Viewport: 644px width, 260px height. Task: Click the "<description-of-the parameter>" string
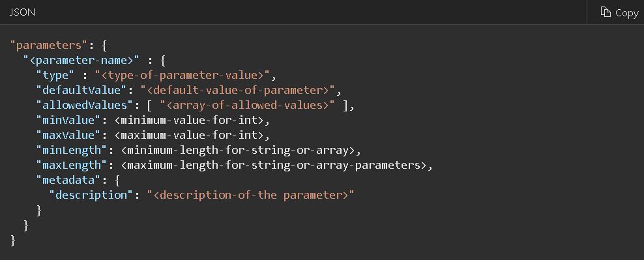tap(250, 195)
